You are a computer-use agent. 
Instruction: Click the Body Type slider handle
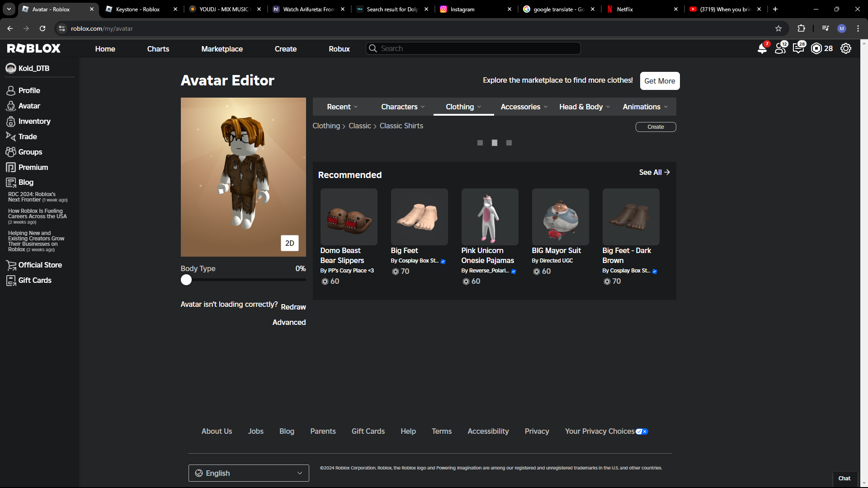[186, 280]
